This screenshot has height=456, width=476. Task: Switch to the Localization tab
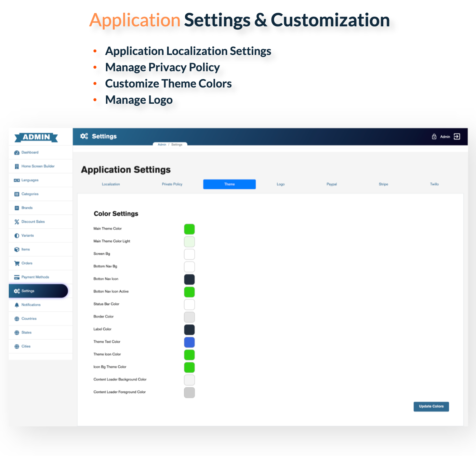(x=111, y=184)
